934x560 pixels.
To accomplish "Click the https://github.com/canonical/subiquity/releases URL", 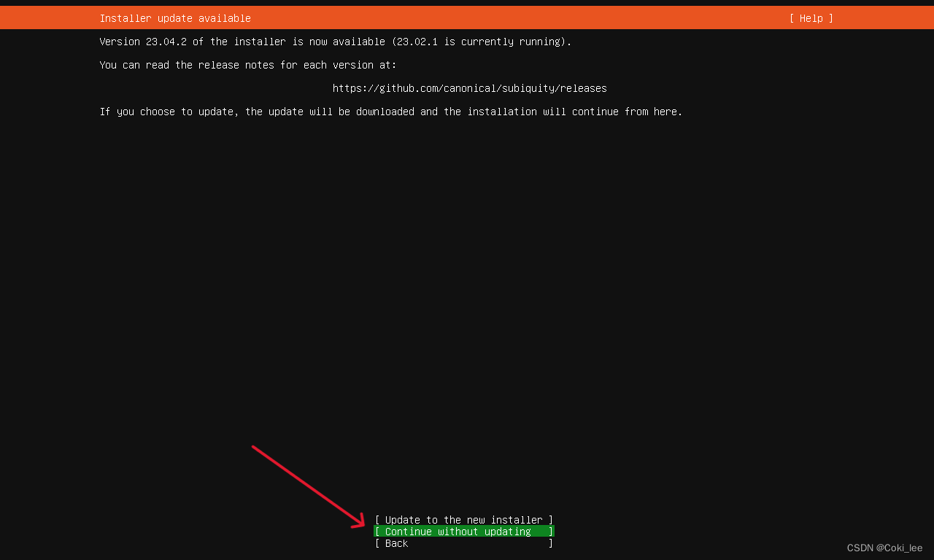I will pyautogui.click(x=469, y=87).
